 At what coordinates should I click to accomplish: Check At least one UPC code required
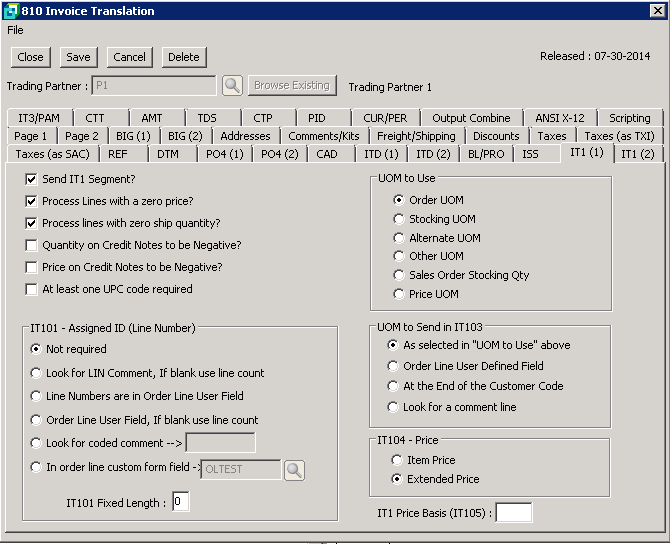point(31,289)
